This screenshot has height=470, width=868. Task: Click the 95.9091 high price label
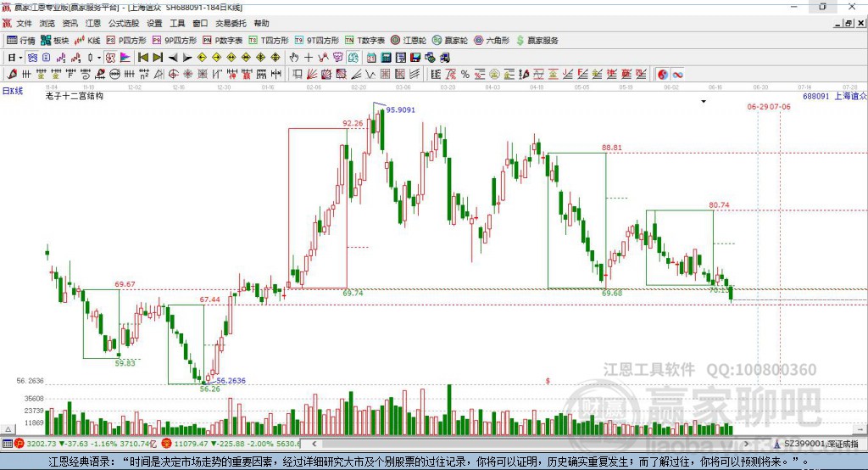coord(400,109)
